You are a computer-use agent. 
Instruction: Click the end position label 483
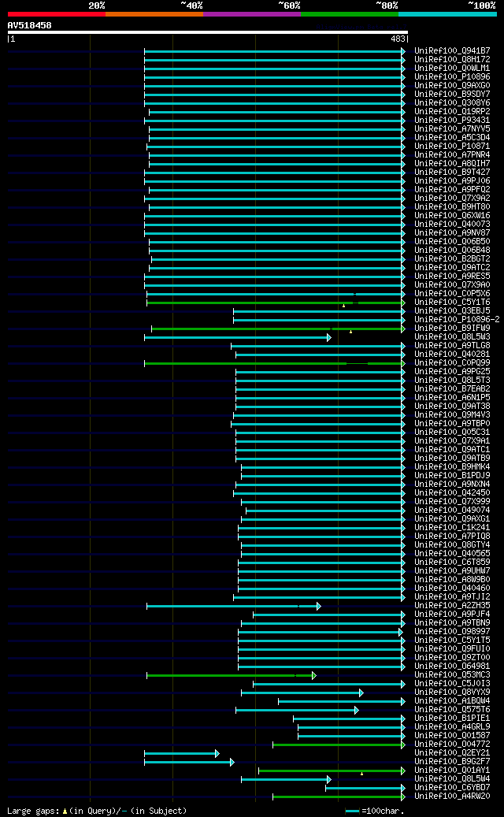click(398, 39)
